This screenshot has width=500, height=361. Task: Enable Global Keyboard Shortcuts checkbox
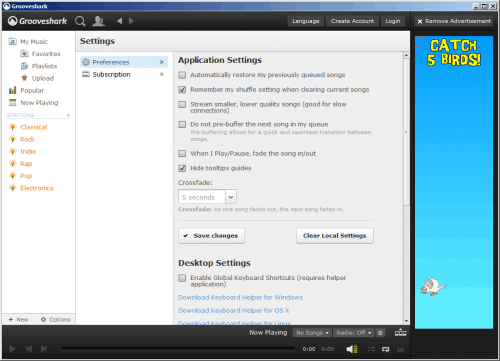pyautogui.click(x=182, y=278)
